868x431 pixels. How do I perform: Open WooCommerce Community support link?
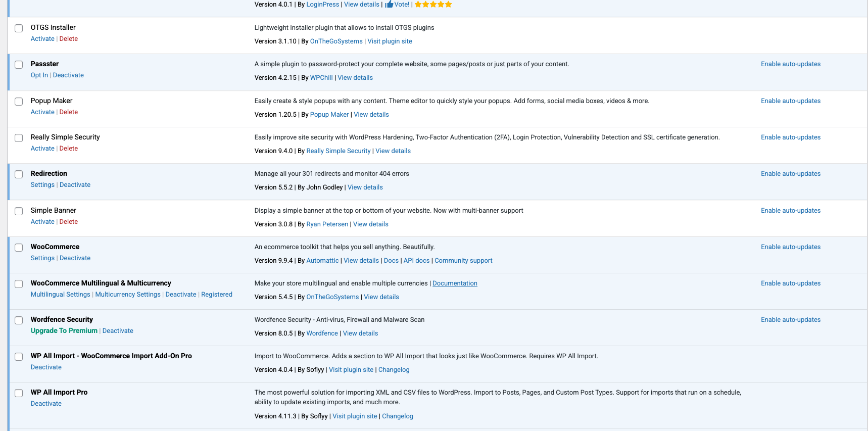point(463,261)
